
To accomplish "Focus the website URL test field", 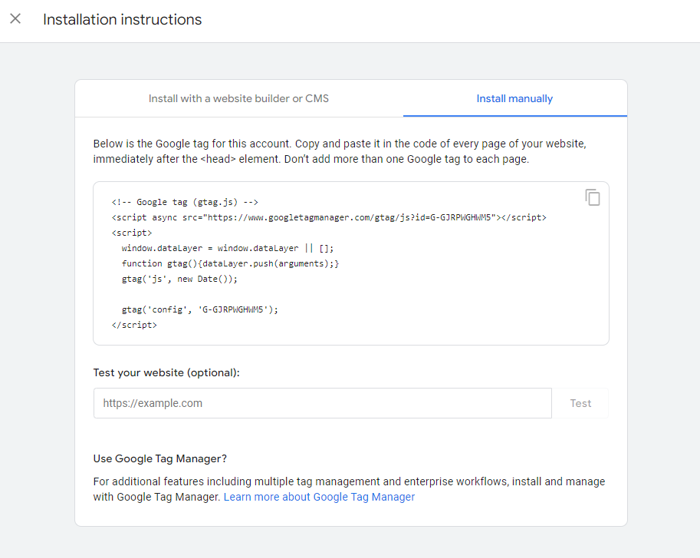I will [322, 403].
